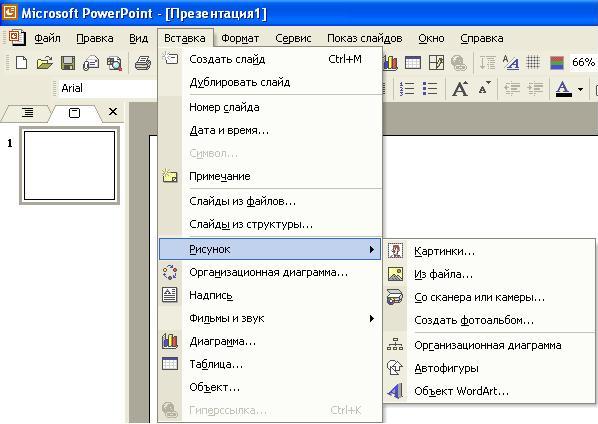
Task: Open the Формат menu
Action: pyautogui.click(x=240, y=38)
